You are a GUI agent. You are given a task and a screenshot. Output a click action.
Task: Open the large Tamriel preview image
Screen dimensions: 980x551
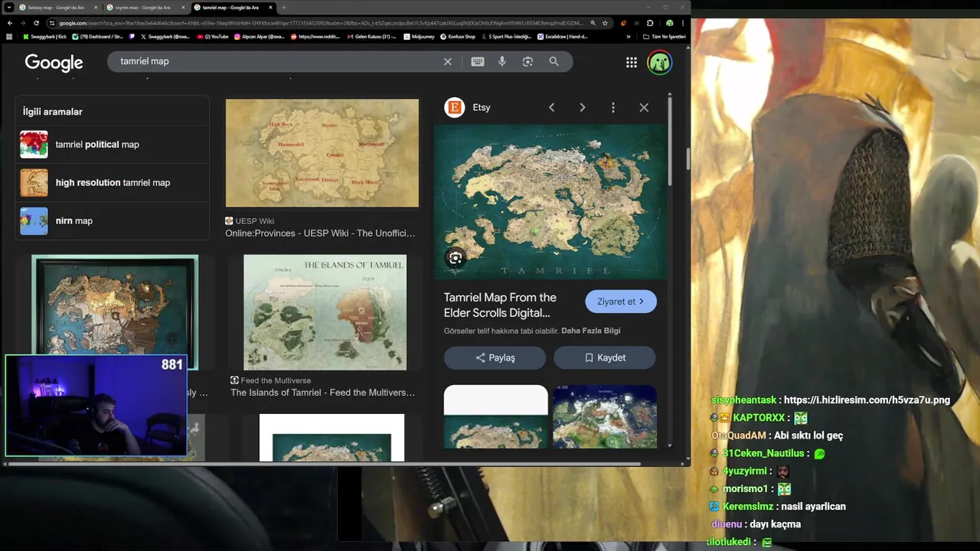click(x=550, y=202)
